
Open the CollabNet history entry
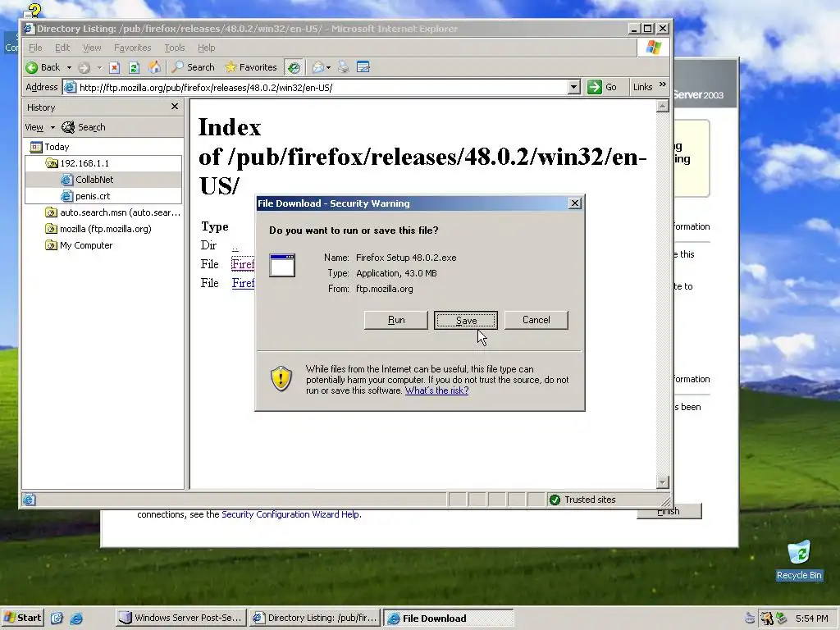tap(87, 180)
